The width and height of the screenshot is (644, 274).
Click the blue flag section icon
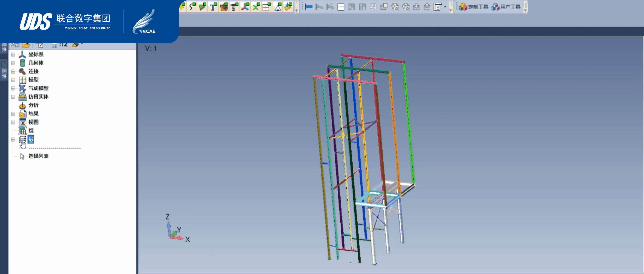click(x=309, y=7)
